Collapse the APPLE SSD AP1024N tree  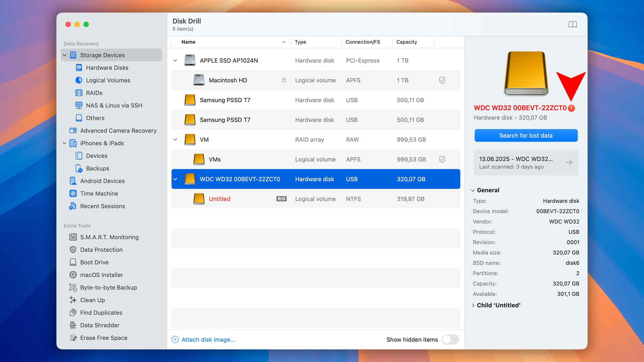click(175, 60)
